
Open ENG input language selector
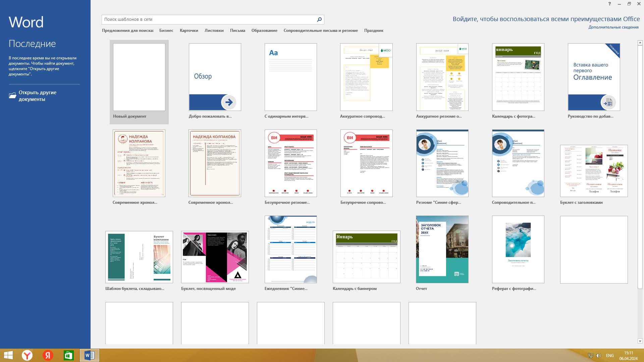coord(610,355)
